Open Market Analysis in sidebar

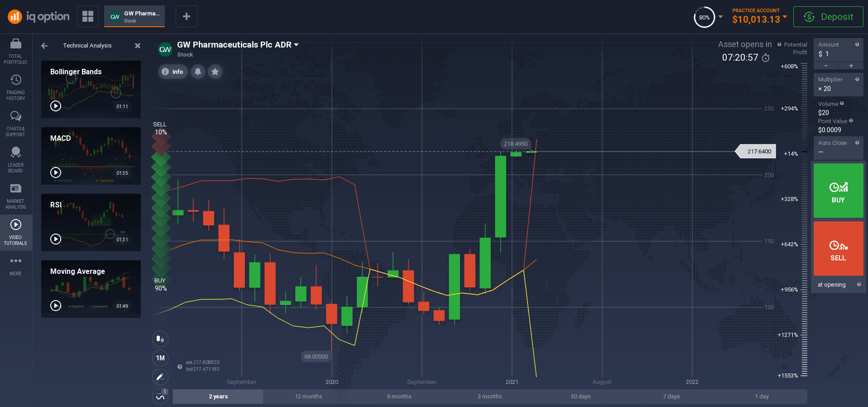coord(15,196)
